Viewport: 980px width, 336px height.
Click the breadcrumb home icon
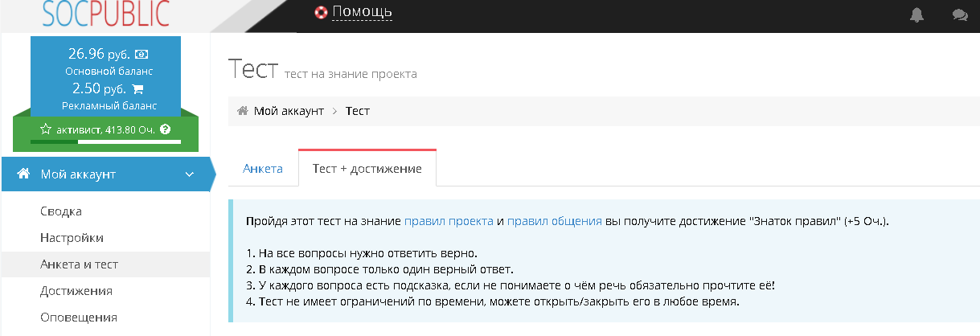pos(242,111)
